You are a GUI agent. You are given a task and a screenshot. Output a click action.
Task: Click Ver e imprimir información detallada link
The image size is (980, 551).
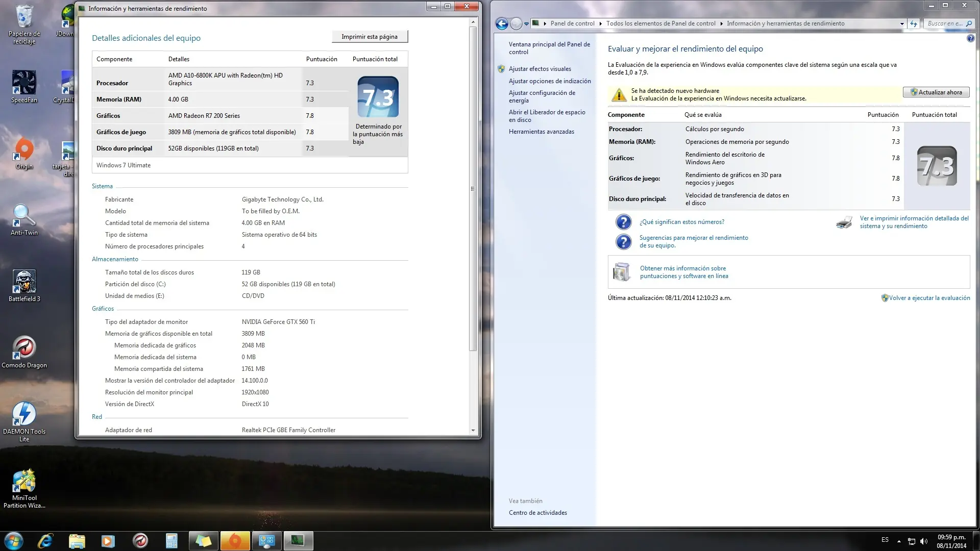914,222
